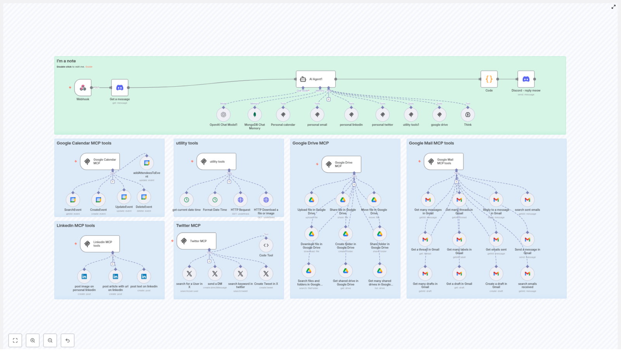
Task: Select the CreateEvent calendar tool
Action: (x=99, y=199)
